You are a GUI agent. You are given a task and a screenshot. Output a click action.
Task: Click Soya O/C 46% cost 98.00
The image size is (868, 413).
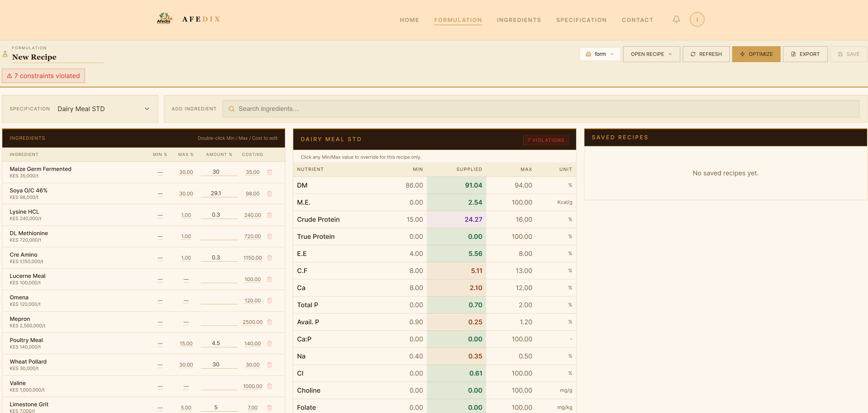tap(252, 194)
